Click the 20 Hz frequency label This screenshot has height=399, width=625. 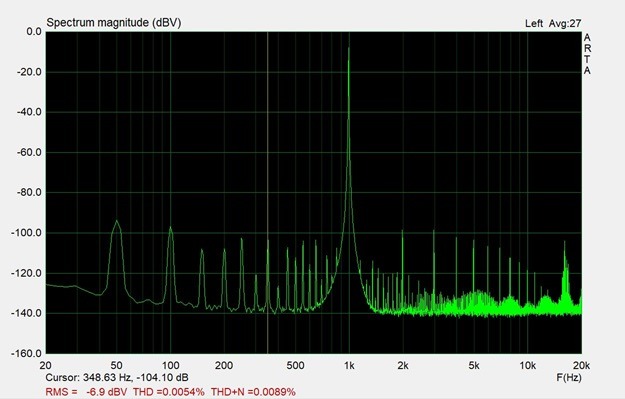coord(45,366)
